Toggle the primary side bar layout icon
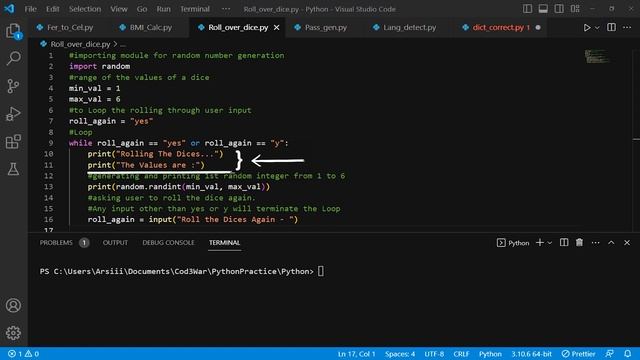 tap(527, 9)
